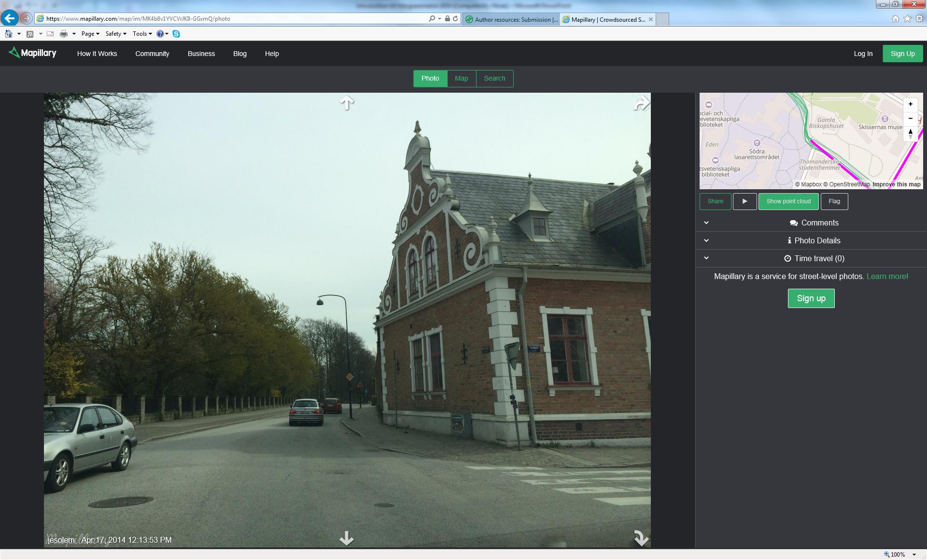Click the Log In menu item

pos(863,53)
